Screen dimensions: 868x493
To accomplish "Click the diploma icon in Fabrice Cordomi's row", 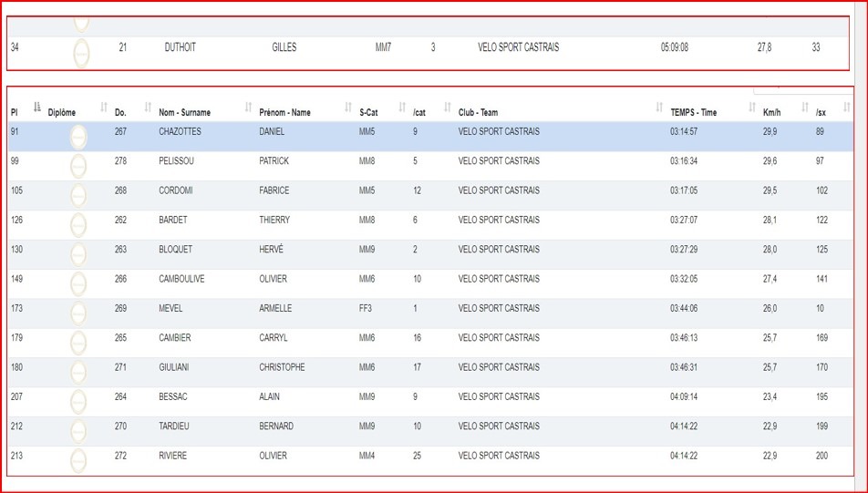I will [x=78, y=195].
